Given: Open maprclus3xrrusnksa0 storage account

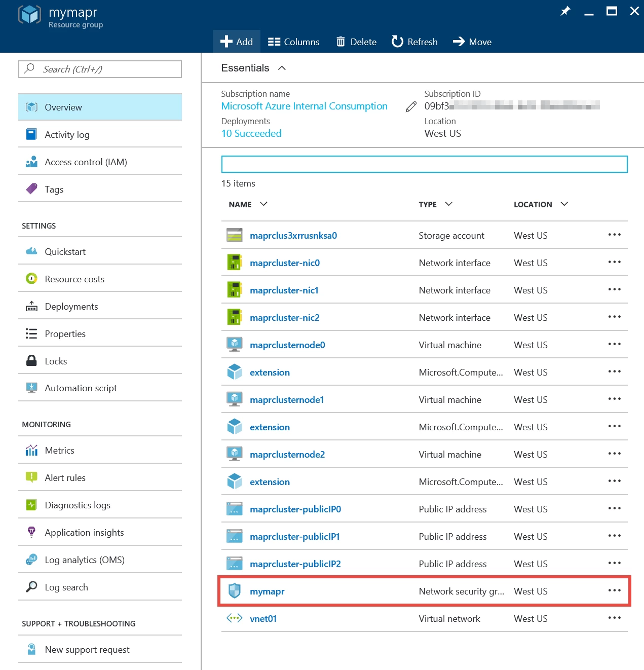Looking at the screenshot, I should coord(293,236).
